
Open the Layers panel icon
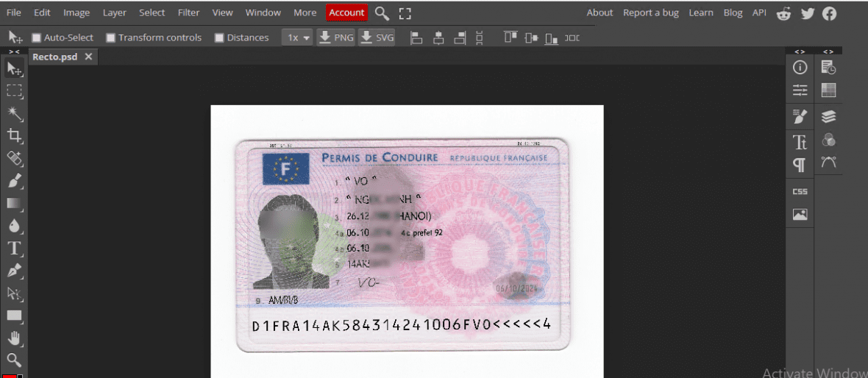click(x=829, y=117)
